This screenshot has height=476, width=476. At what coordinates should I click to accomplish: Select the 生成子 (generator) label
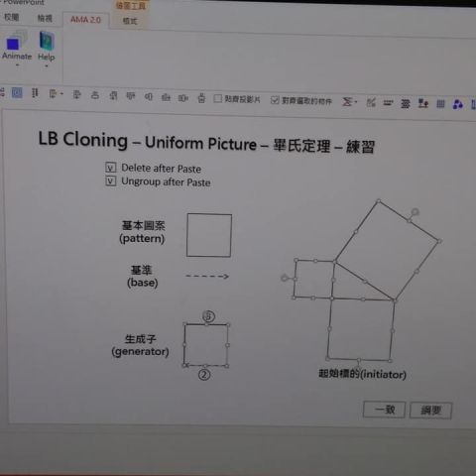140,345
